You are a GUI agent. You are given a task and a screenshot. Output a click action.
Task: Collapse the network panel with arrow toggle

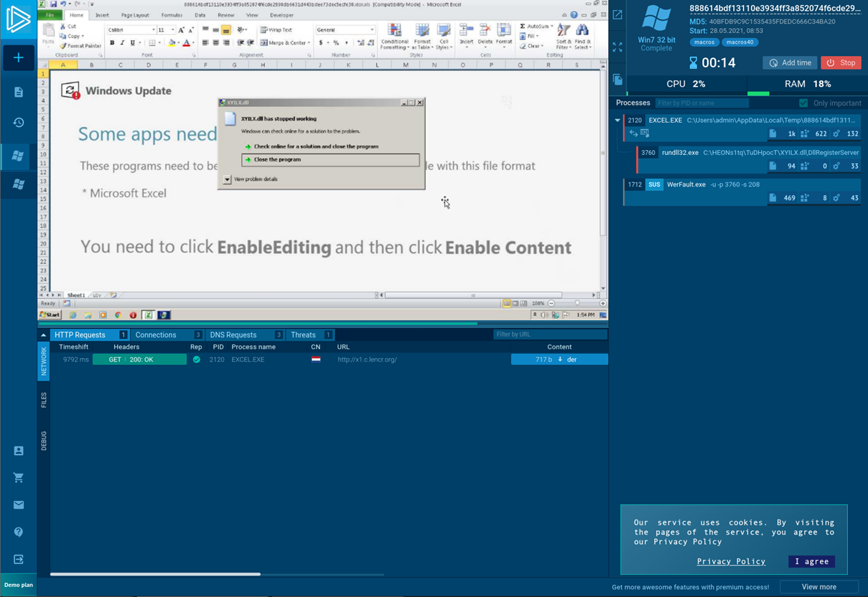43,335
